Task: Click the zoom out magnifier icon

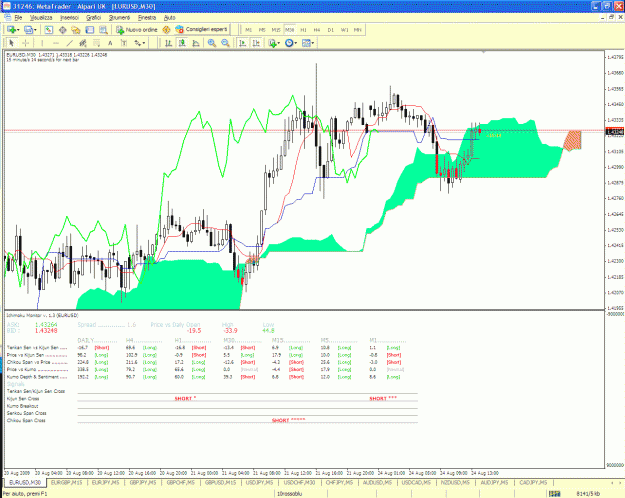Action: (x=225, y=43)
